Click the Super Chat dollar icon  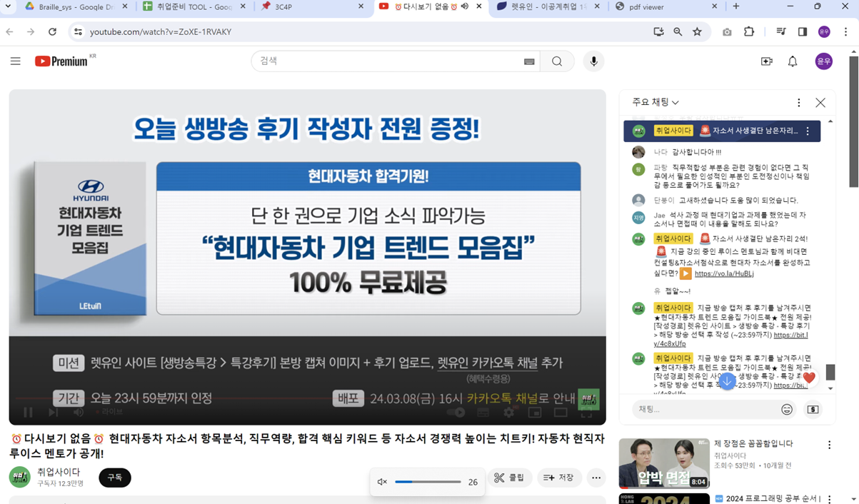click(813, 409)
